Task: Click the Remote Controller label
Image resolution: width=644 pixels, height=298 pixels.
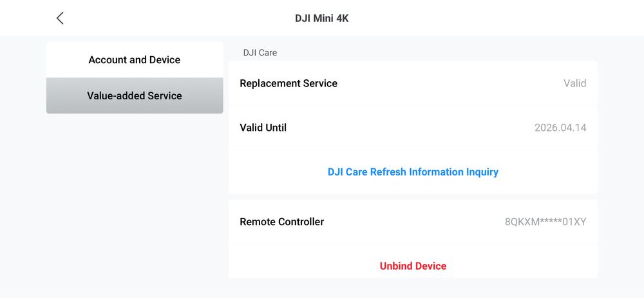Action: [281, 222]
